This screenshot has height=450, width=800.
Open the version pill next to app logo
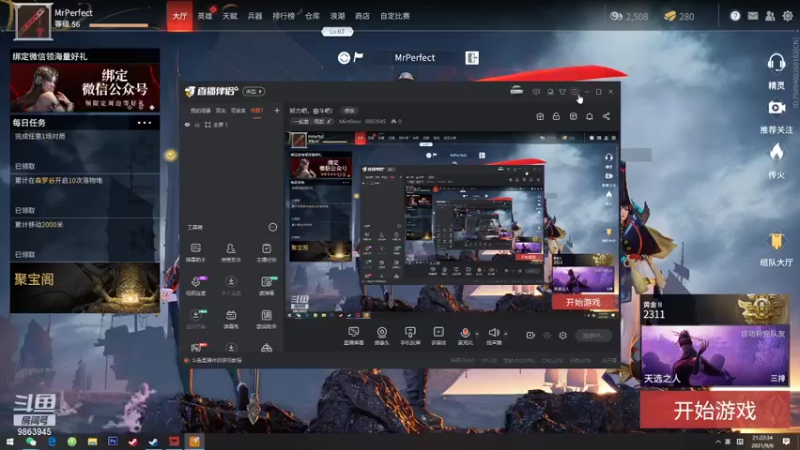coord(254,91)
